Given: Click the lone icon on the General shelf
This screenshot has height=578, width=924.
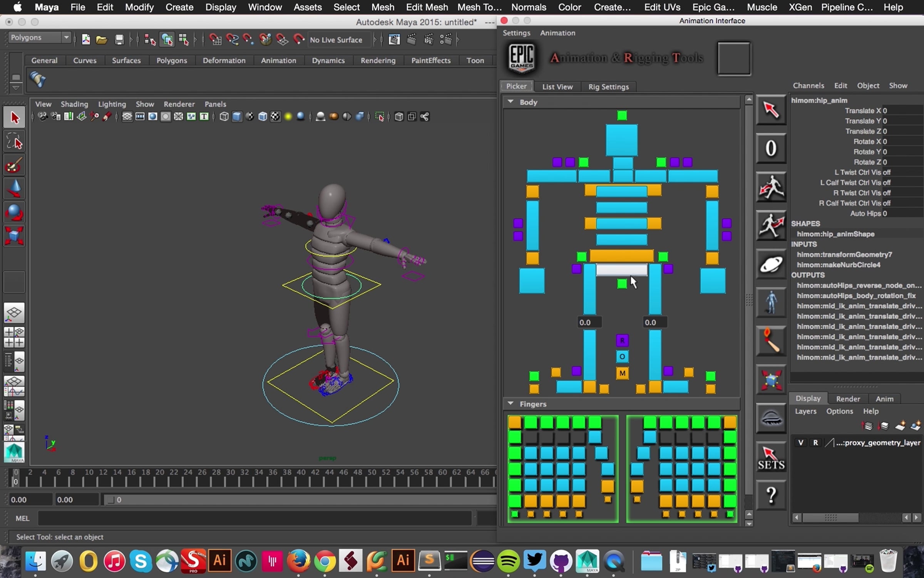Looking at the screenshot, I should (38, 79).
